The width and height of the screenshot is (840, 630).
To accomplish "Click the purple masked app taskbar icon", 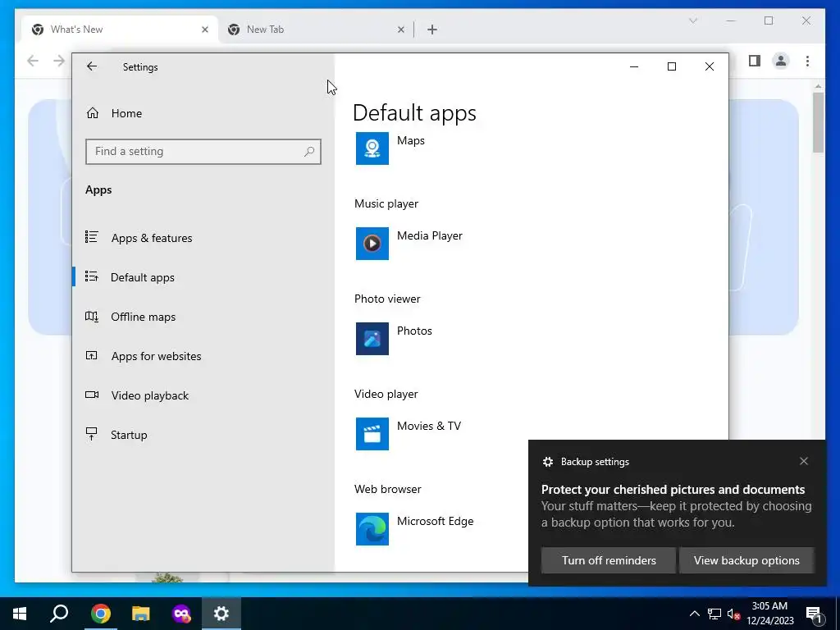I will point(181,614).
